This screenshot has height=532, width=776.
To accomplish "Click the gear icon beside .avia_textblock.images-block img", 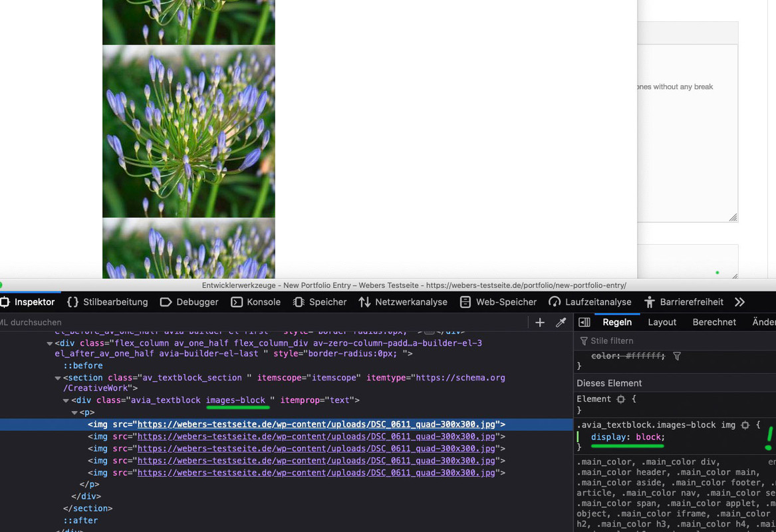I will (x=745, y=425).
